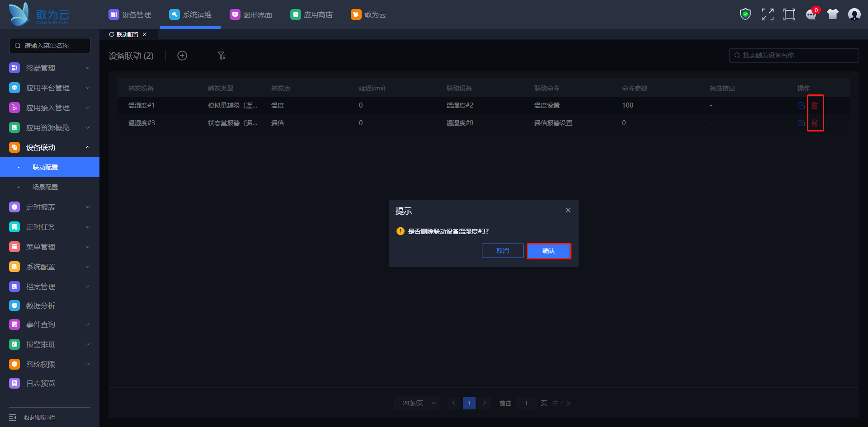868x427 pixels.
Task: Click the user avatar icon
Action: coord(854,14)
